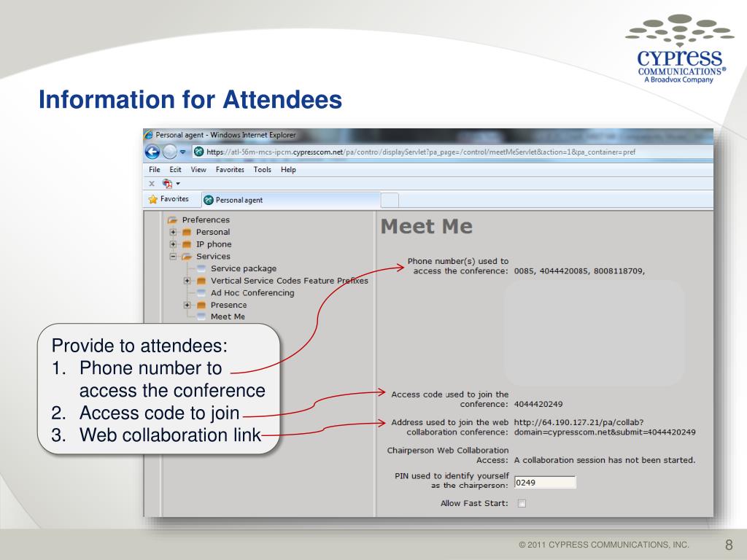The height and width of the screenshot is (560, 747).
Task: Click the Meet Me page heading
Action: point(426,226)
